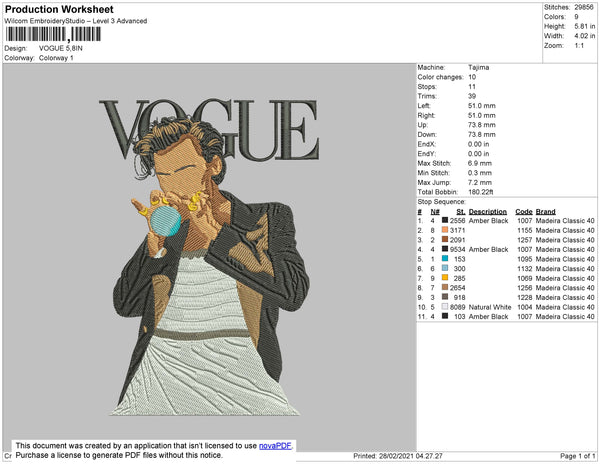Viewport: 600px width, 464px height.
Task: Click the Machine value "Tajima"
Action: 478,67
